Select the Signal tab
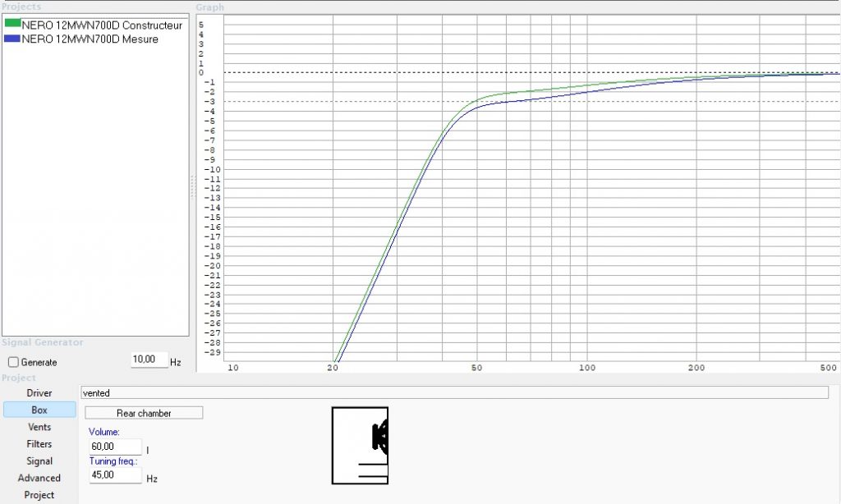Viewport: 841px width, 504px height. tap(39, 461)
